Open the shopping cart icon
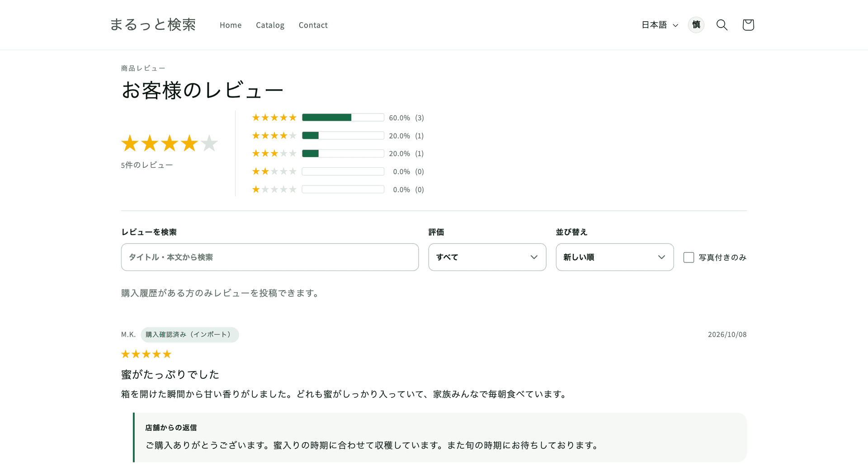Viewport: 868px width, 467px height. [x=748, y=25]
